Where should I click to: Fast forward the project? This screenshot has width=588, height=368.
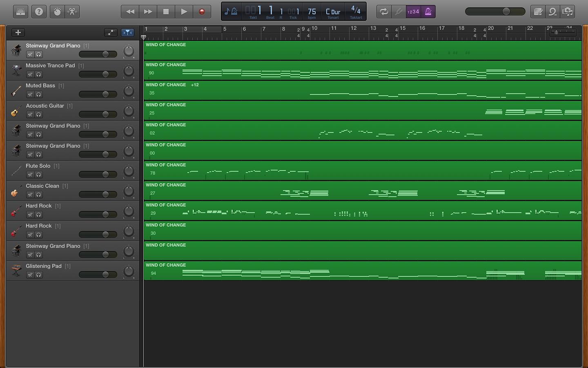tap(148, 12)
